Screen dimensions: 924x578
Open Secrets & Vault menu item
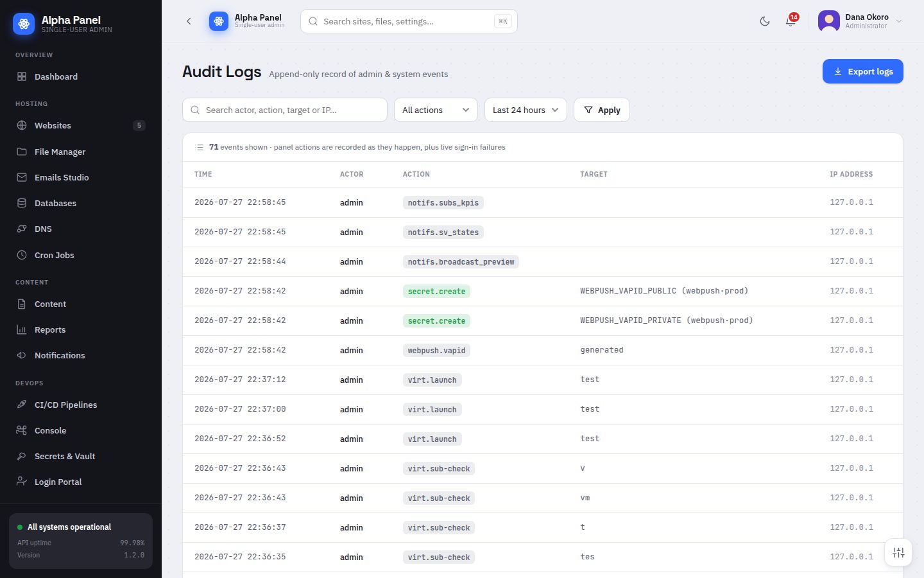(x=81, y=456)
